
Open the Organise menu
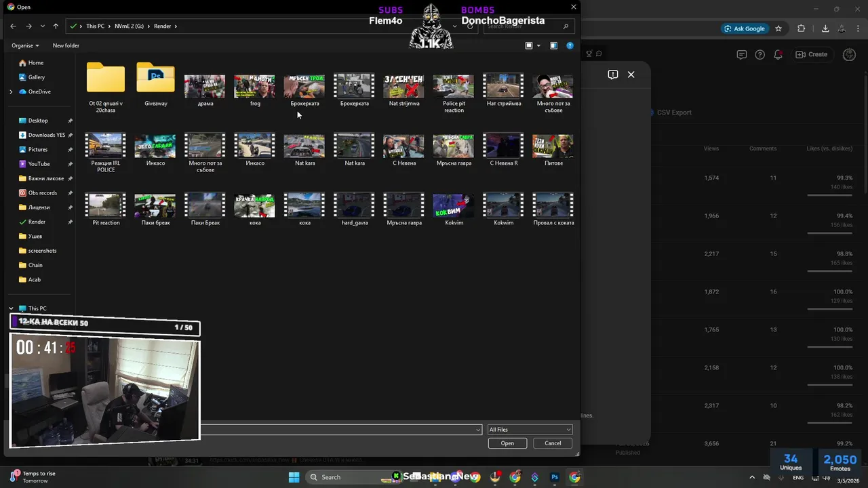25,45
